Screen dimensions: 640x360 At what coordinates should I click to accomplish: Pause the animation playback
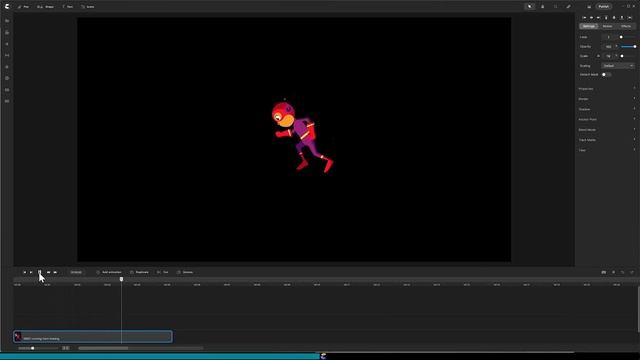(x=40, y=272)
